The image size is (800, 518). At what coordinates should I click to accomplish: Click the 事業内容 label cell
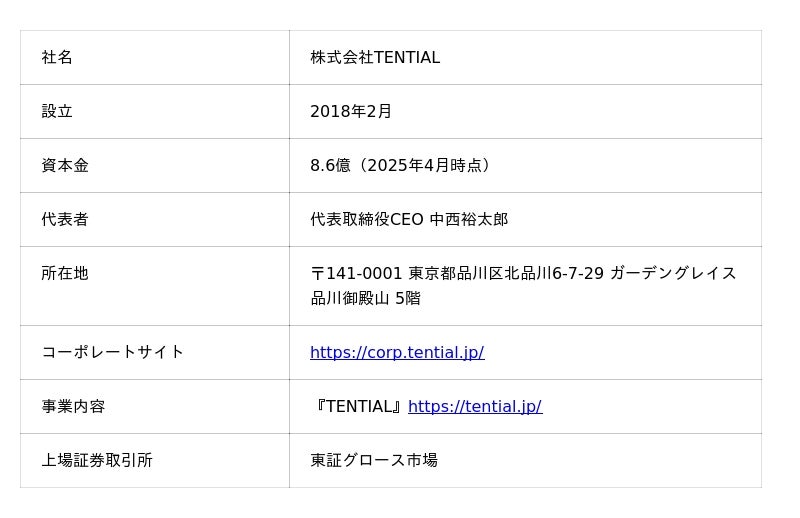click(73, 406)
